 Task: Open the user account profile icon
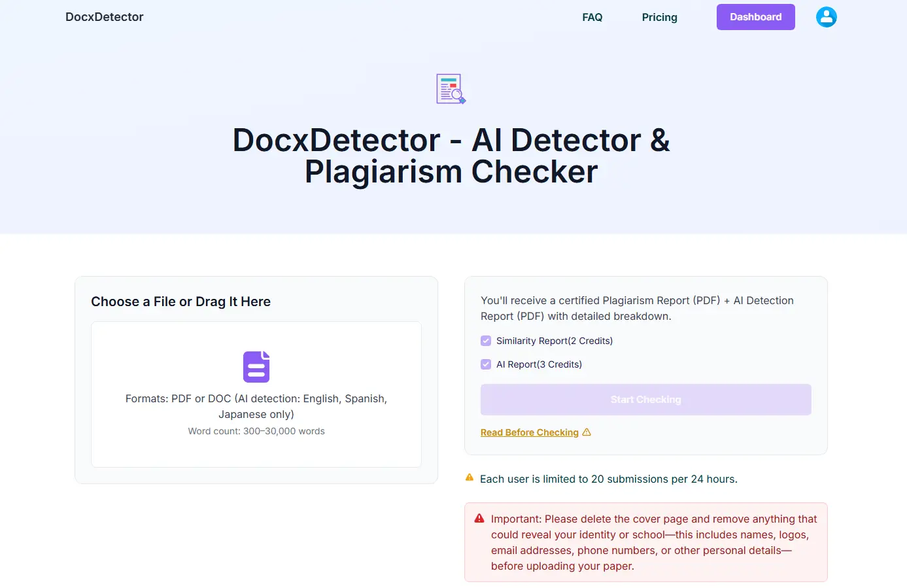[x=826, y=17]
